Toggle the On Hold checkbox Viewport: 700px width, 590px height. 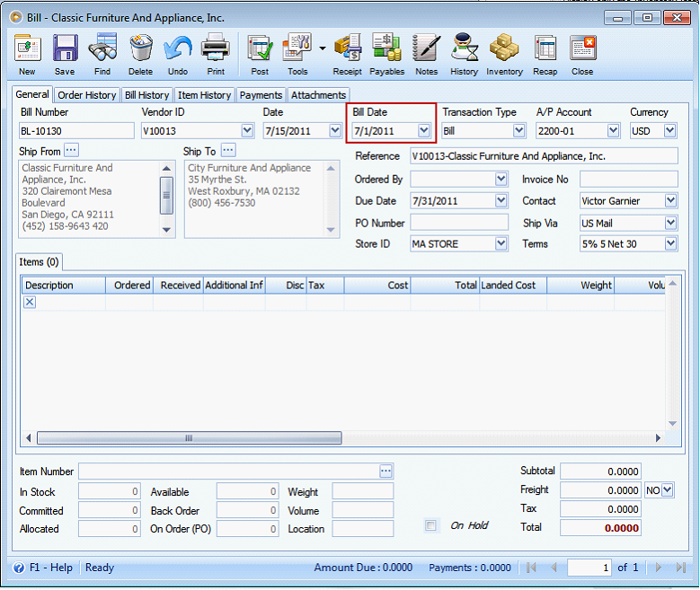point(430,525)
